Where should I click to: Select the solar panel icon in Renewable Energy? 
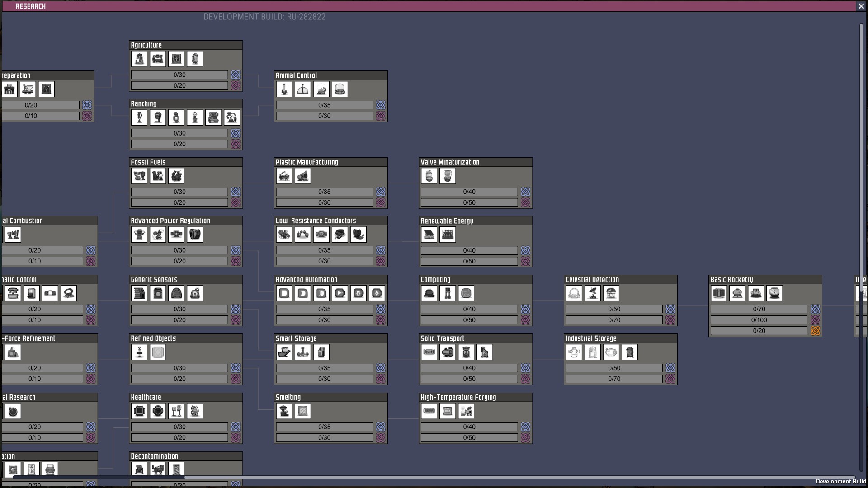[429, 235]
